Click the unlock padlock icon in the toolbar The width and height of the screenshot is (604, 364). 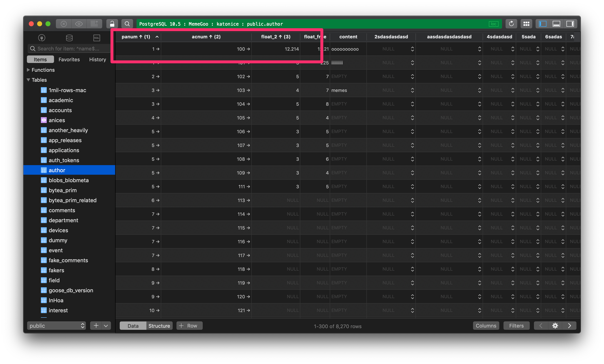[112, 24]
